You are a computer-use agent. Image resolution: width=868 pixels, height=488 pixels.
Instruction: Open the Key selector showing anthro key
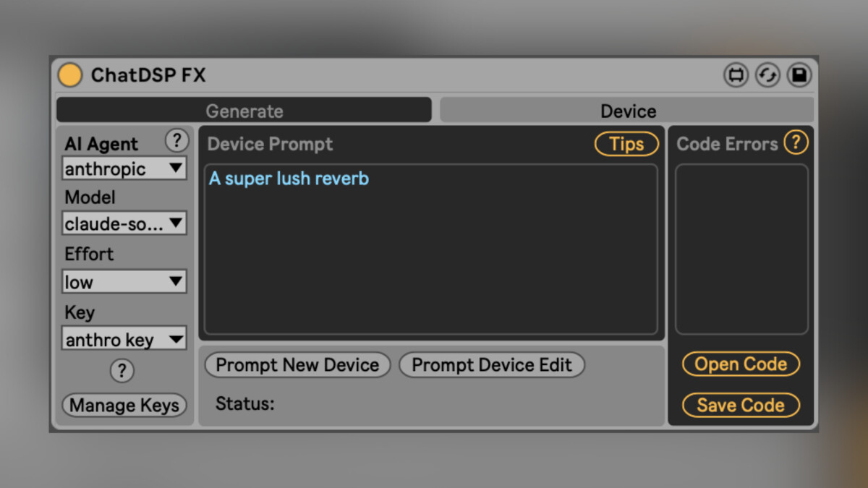(x=124, y=338)
